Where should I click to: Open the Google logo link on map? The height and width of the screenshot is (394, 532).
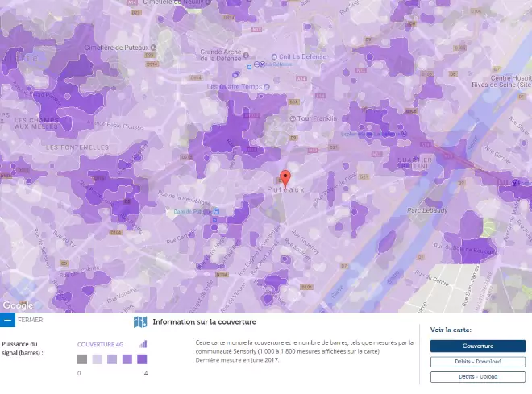point(18,305)
